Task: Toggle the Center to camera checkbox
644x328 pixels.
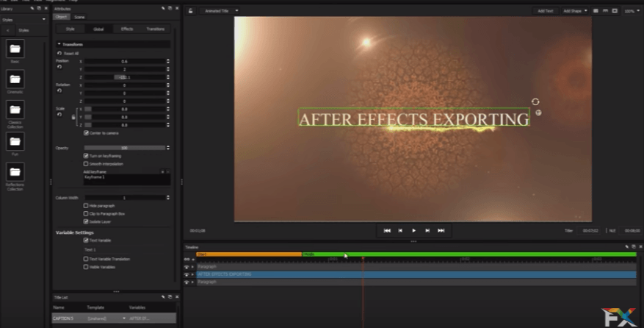Action: [86, 133]
